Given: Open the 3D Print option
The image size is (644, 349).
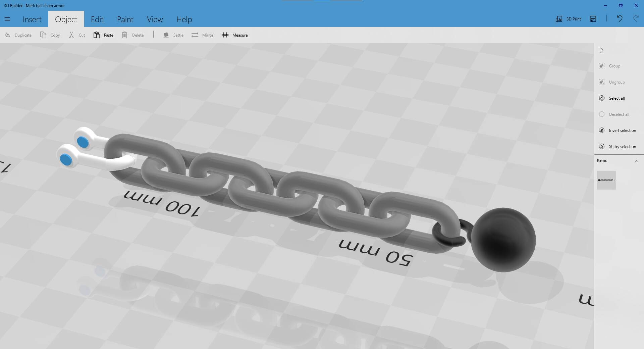Looking at the screenshot, I should click(569, 19).
